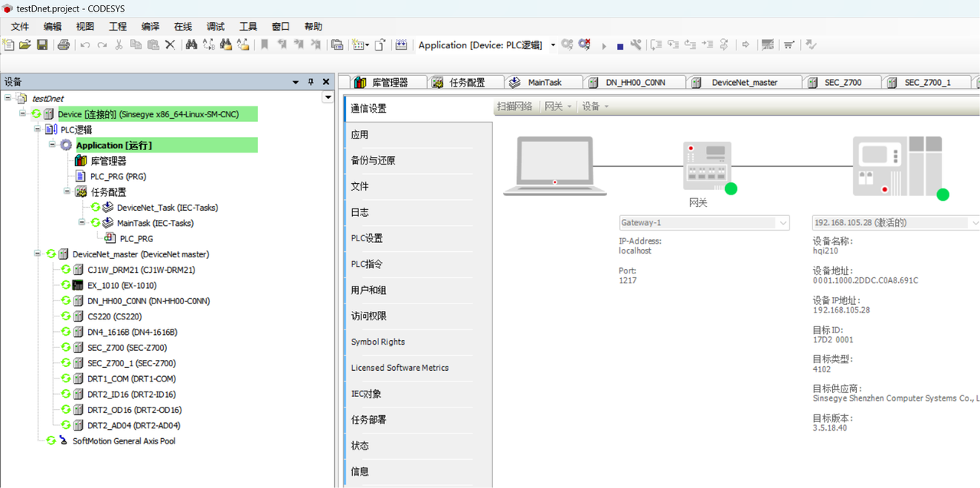Click the Save project icon
The height and width of the screenshot is (488, 980).
(42, 45)
